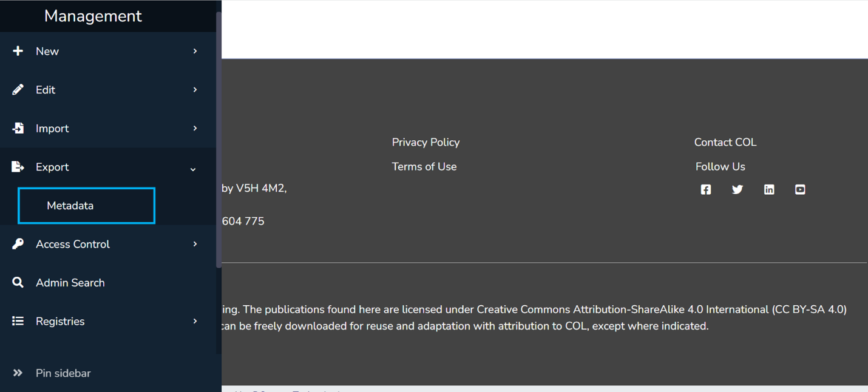Expand the Access Control submenu
Viewport: 868px width, 392px height.
pos(194,243)
